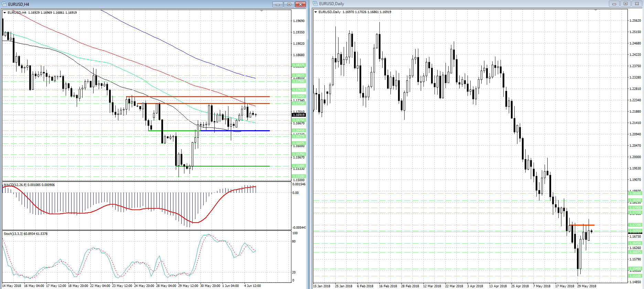The width and height of the screenshot is (644, 289).
Task: Minimize the EURUSD,H4 chart window
Action: [x=278, y=4]
